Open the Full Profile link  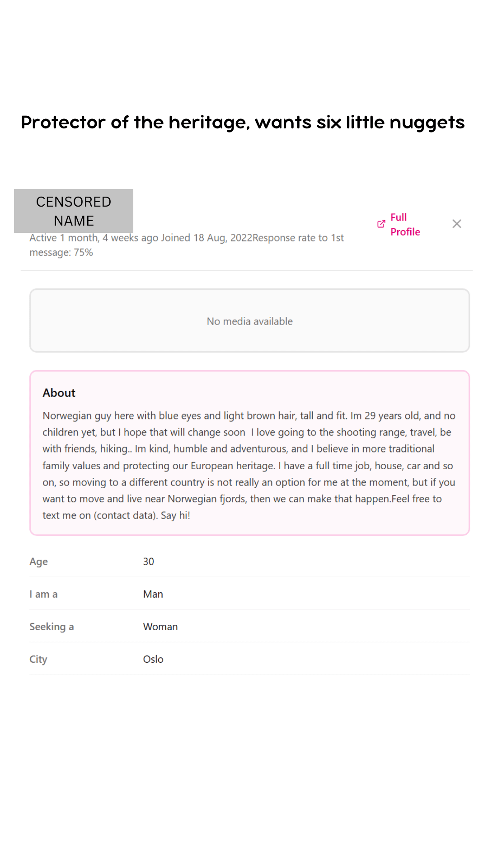tap(405, 224)
